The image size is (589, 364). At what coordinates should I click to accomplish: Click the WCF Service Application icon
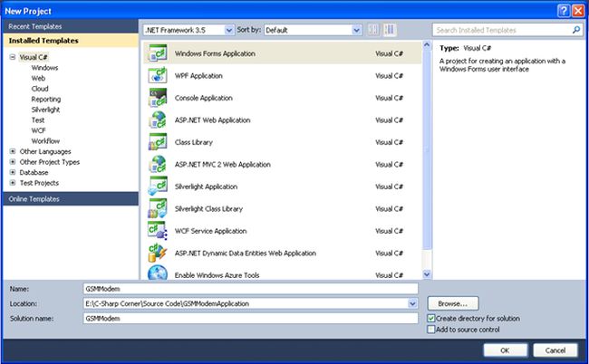click(158, 230)
